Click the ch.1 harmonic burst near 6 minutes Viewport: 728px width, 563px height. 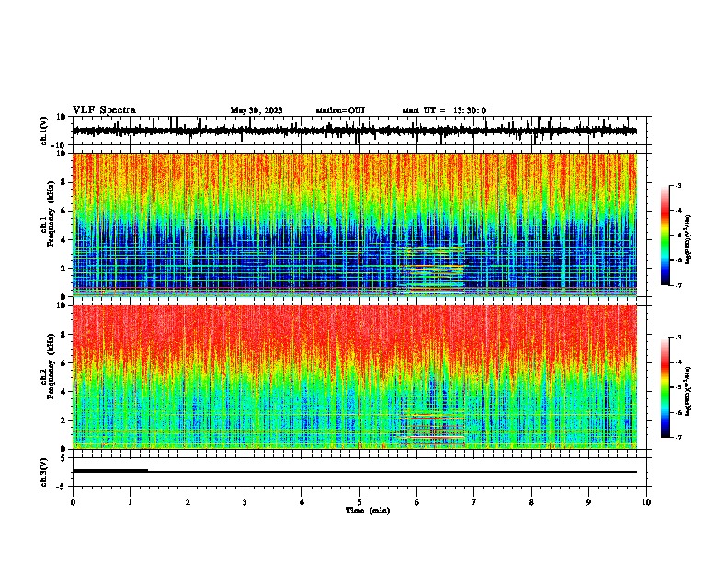pyautogui.click(x=433, y=270)
